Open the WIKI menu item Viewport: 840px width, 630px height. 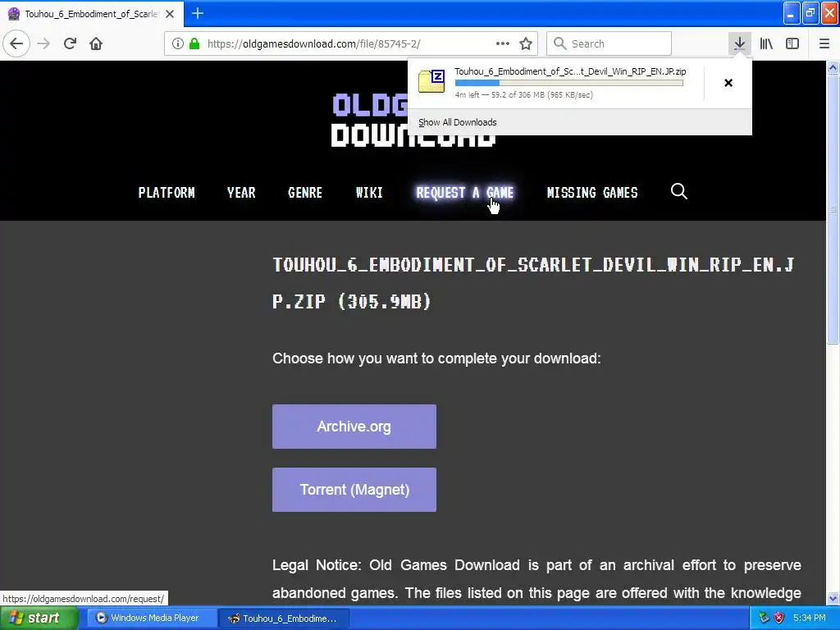coord(369,192)
